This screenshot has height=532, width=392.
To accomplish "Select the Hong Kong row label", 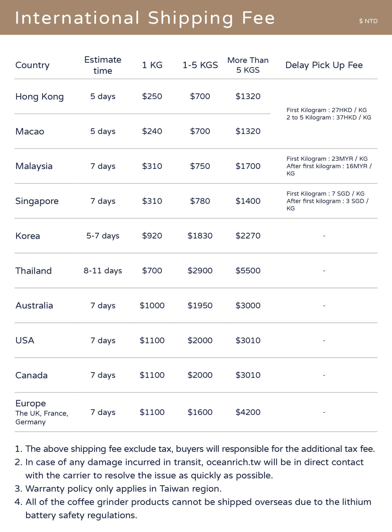I will click(x=39, y=97).
